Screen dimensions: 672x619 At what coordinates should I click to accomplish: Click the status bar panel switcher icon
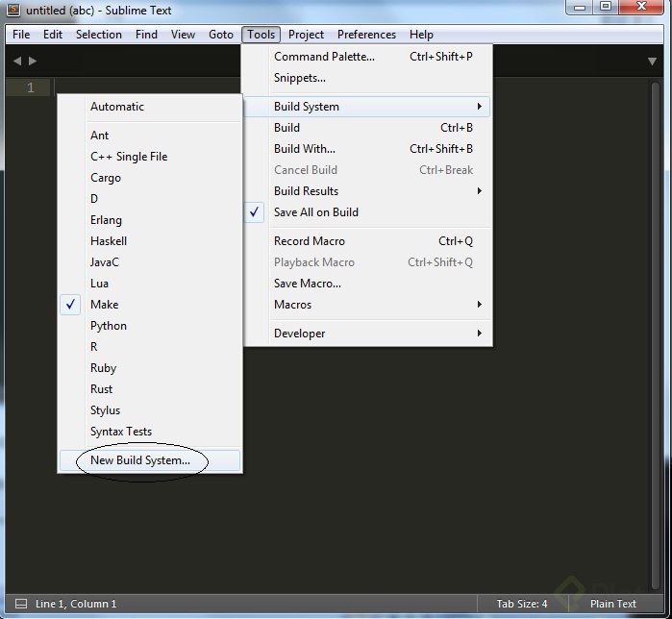pos(20,604)
